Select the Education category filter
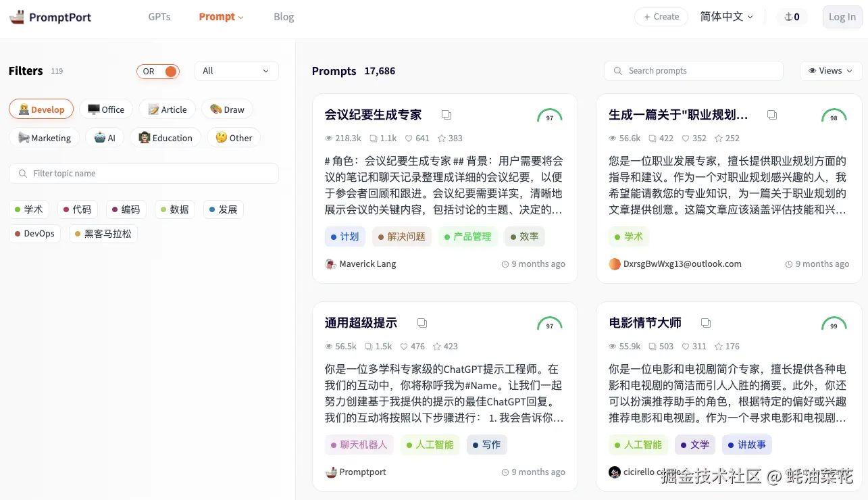The image size is (868, 500). (165, 138)
